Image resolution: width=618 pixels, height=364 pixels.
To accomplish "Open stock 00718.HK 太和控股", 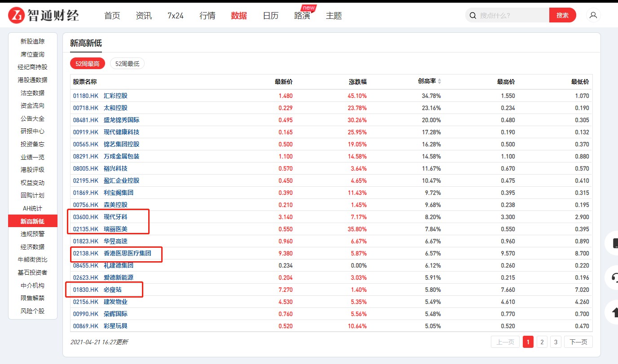I will (100, 108).
